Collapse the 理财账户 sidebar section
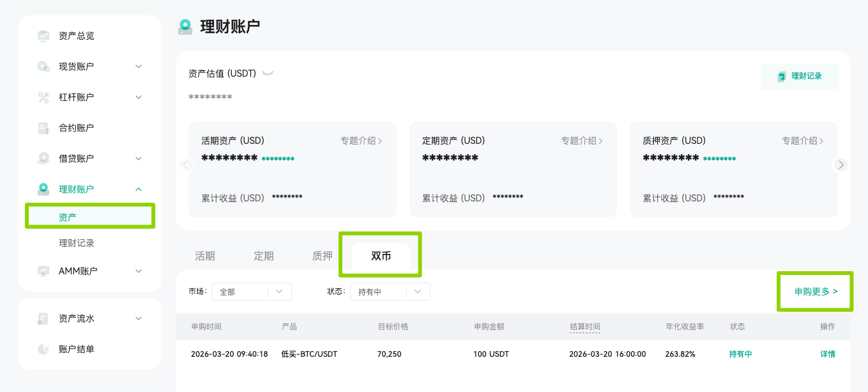 tap(139, 189)
